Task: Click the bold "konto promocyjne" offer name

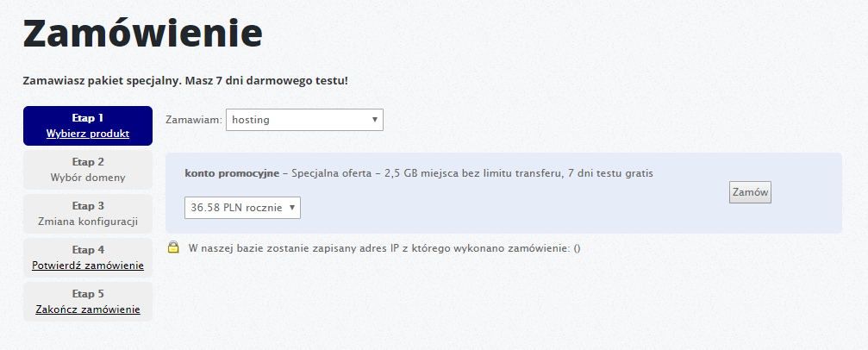Action: click(x=231, y=173)
